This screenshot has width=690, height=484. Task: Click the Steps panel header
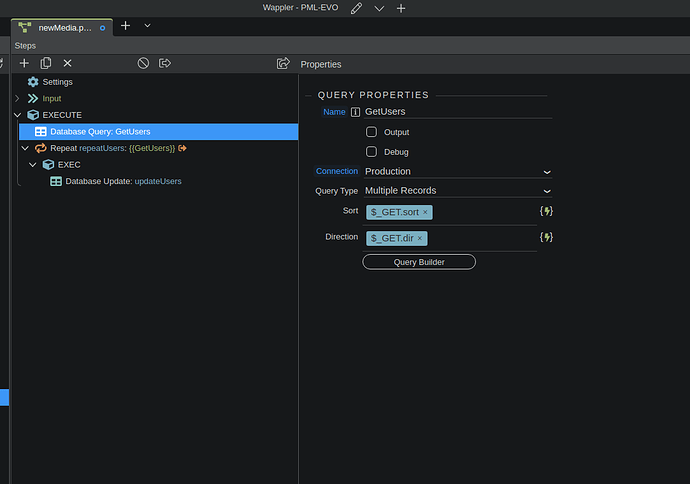click(25, 46)
